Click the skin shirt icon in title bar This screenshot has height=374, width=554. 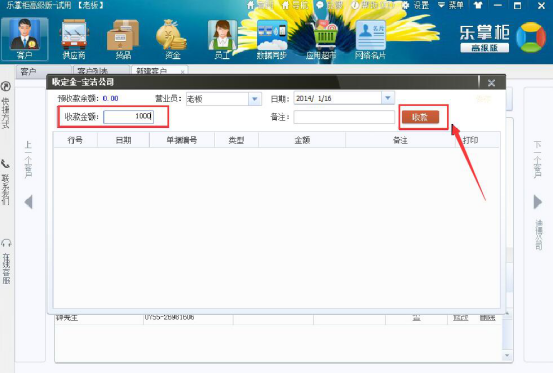click(478, 5)
